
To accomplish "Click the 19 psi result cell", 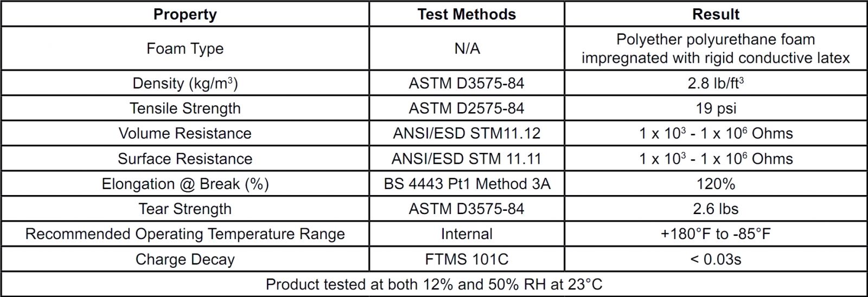I will pyautogui.click(x=716, y=108).
